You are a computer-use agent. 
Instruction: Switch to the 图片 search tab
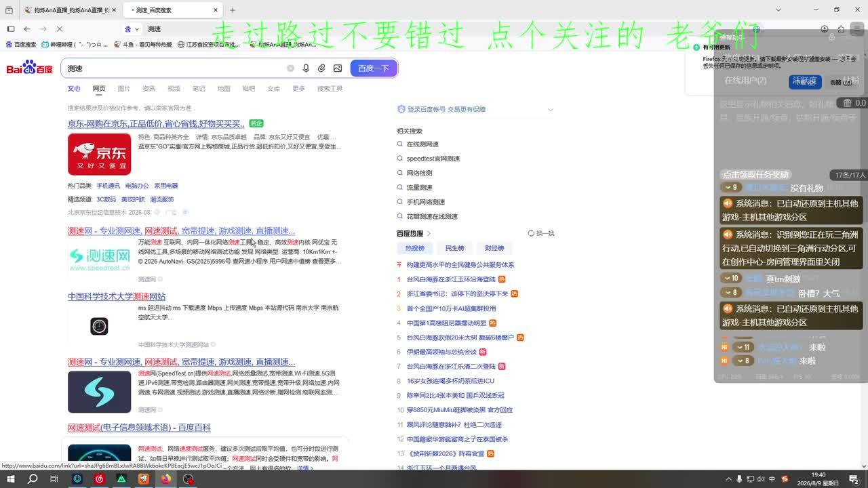tap(123, 89)
